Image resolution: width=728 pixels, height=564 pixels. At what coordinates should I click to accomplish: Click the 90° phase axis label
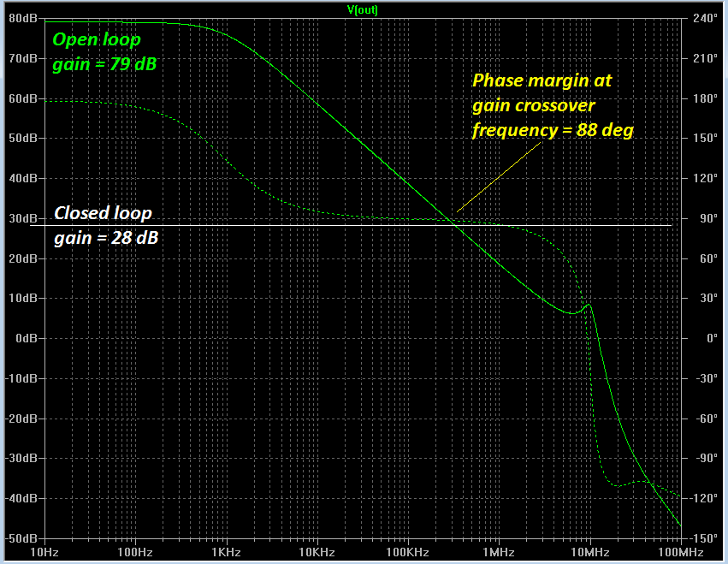tap(708, 218)
